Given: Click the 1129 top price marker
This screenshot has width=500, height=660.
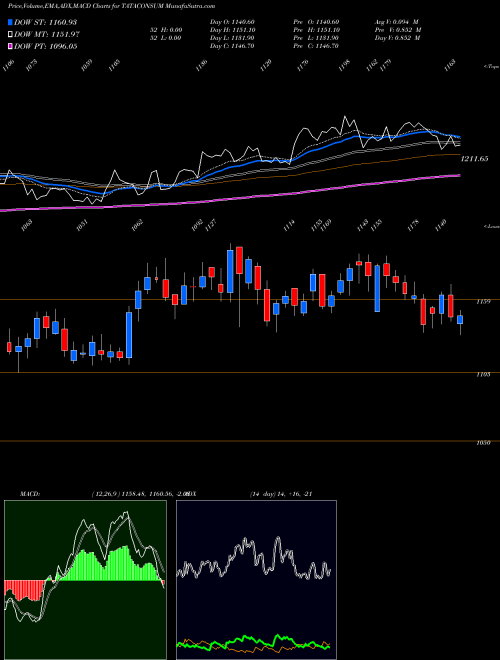Looking at the screenshot, I should point(266,65).
